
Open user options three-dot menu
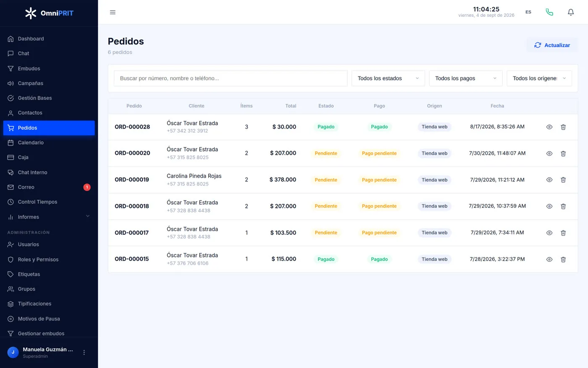(84, 352)
